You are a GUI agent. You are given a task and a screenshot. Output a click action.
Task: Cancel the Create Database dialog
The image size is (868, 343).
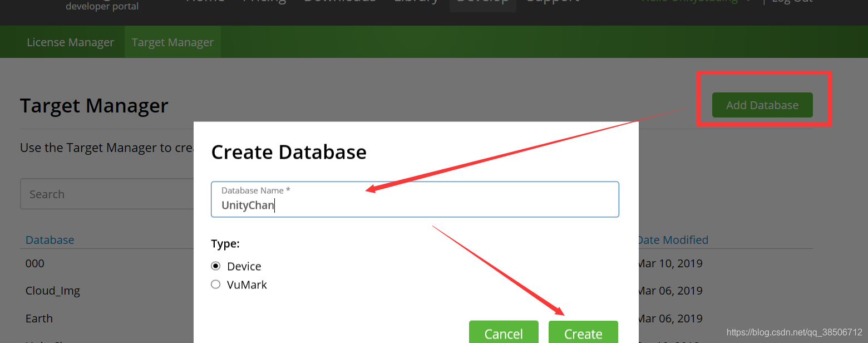coord(504,332)
